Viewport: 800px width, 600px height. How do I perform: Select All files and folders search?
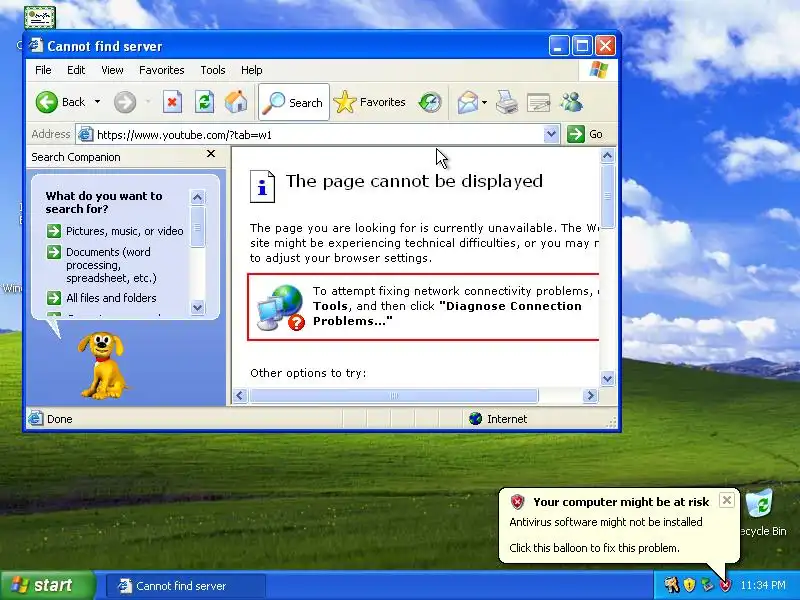click(x=102, y=298)
